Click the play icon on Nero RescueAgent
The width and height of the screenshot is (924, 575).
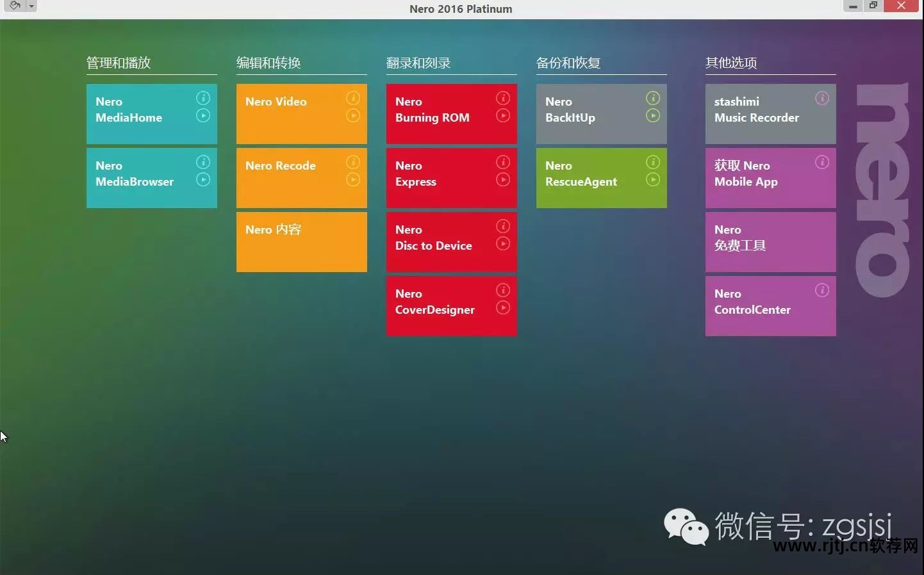coord(653,180)
